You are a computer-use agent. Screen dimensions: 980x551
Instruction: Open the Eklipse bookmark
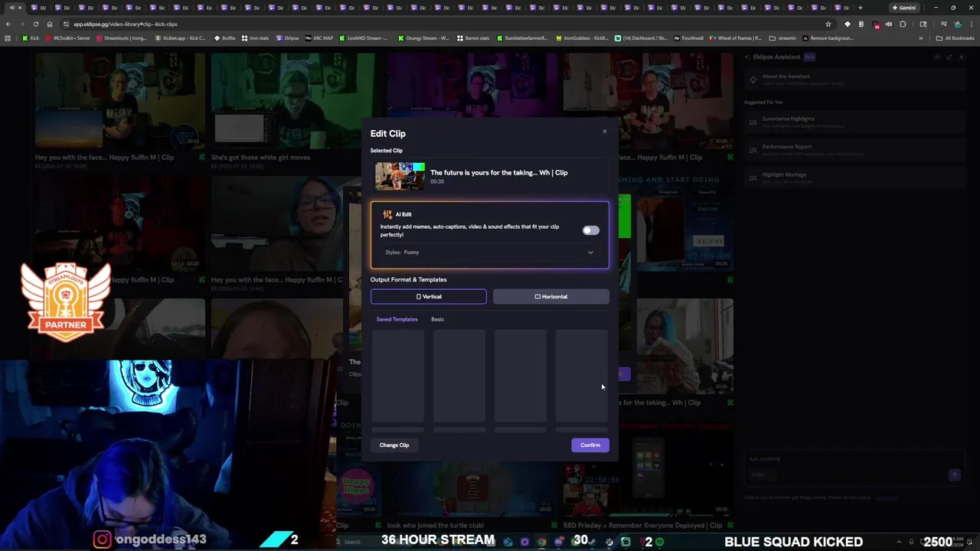(288, 38)
